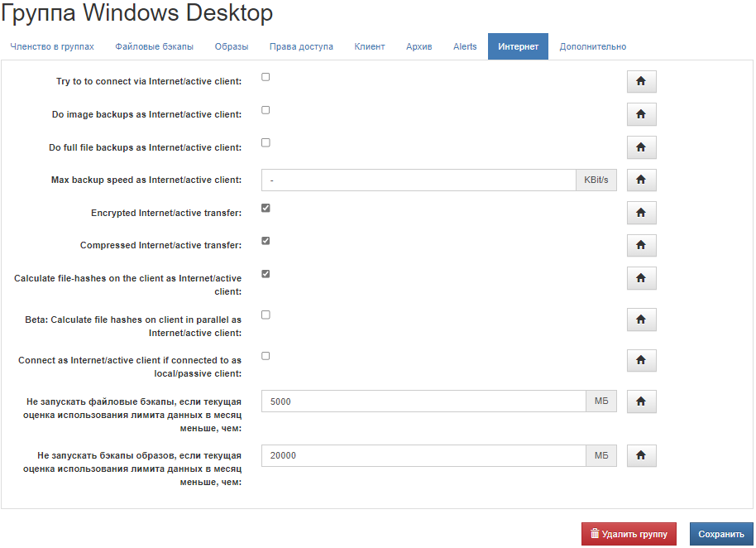The height and width of the screenshot is (548, 756).
Task: Focus the Max backup speed input field
Action: point(419,180)
